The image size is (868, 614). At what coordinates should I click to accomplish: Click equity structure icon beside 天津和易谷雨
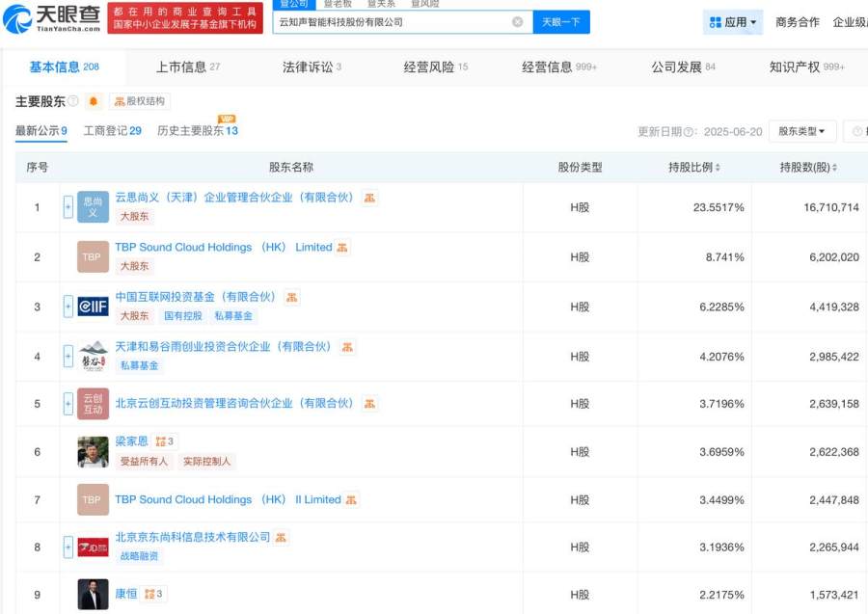(x=347, y=347)
